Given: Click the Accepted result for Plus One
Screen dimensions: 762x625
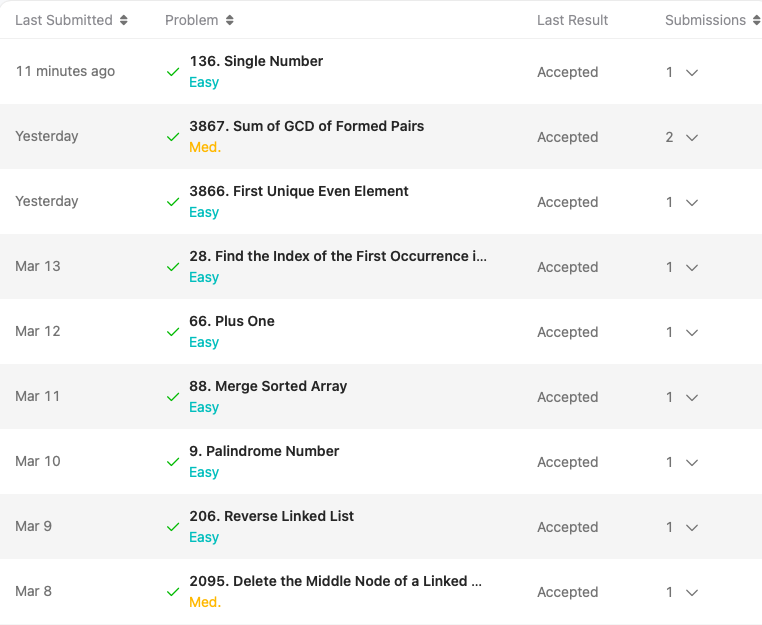Looking at the screenshot, I should click(567, 332).
